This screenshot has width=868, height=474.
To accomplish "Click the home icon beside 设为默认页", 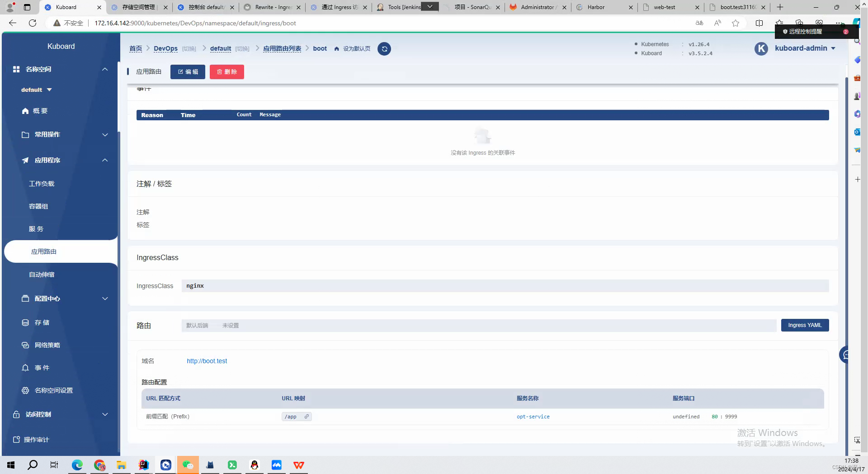I will click(336, 48).
